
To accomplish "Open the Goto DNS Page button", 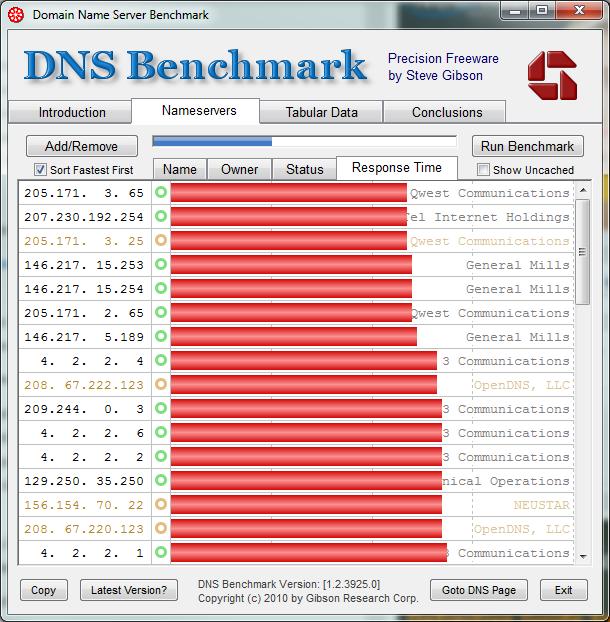I will pos(479,590).
